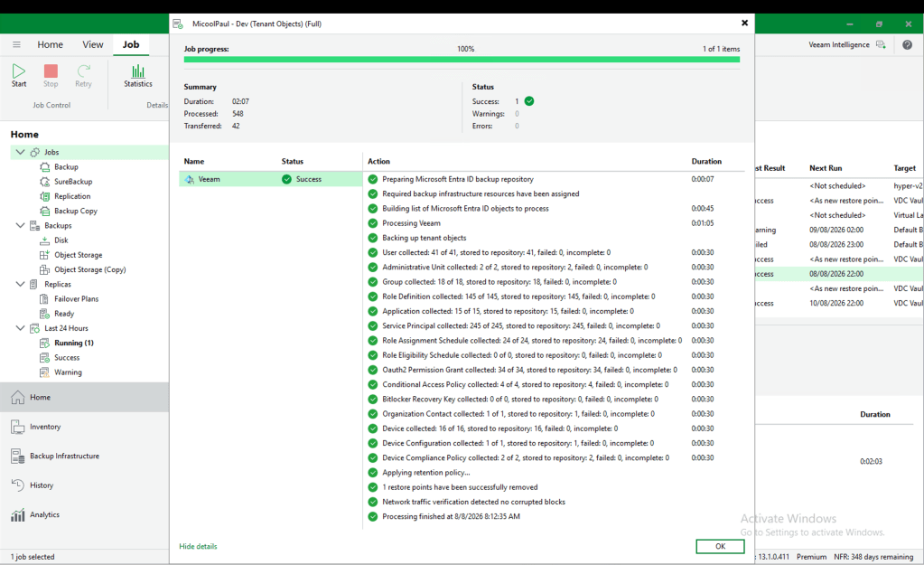Select the SureBackup jobs icon
Viewport: 924px width, 565px height.
pyautogui.click(x=45, y=182)
